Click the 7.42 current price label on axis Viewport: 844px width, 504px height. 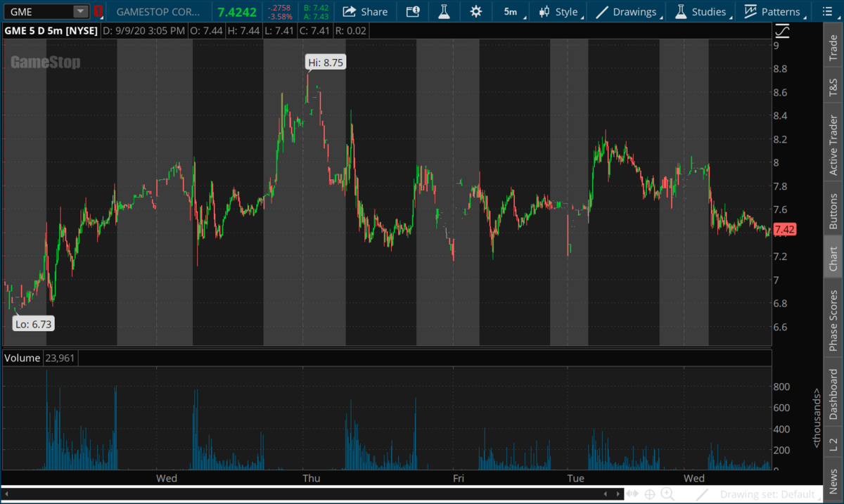pos(784,230)
